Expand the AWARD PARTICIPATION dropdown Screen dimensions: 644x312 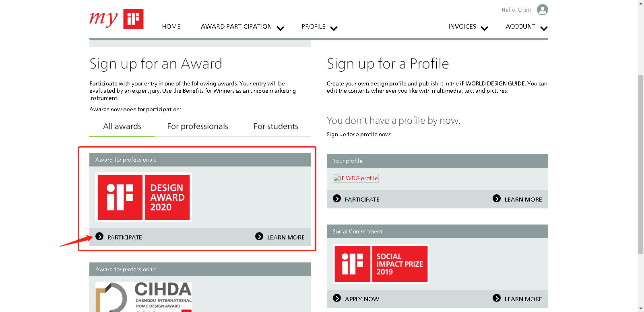(281, 28)
